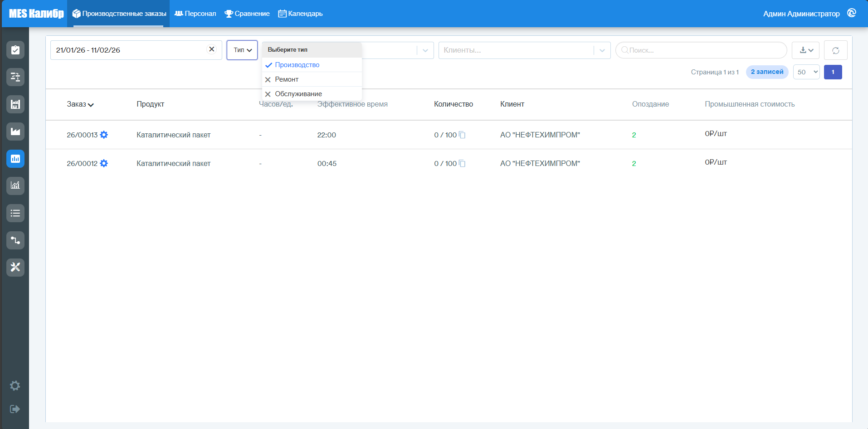Open the Клиенты dropdown arrow
This screenshot has height=429, width=868.
(602, 50)
